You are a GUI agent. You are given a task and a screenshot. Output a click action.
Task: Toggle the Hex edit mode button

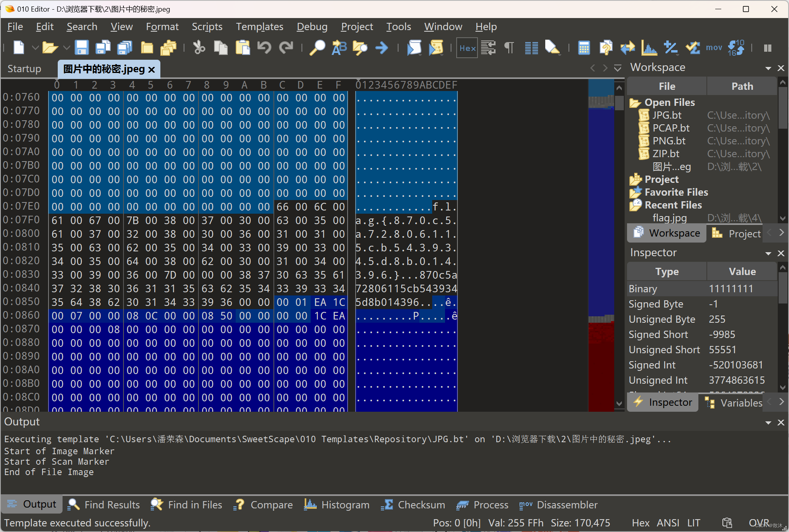pyautogui.click(x=467, y=48)
